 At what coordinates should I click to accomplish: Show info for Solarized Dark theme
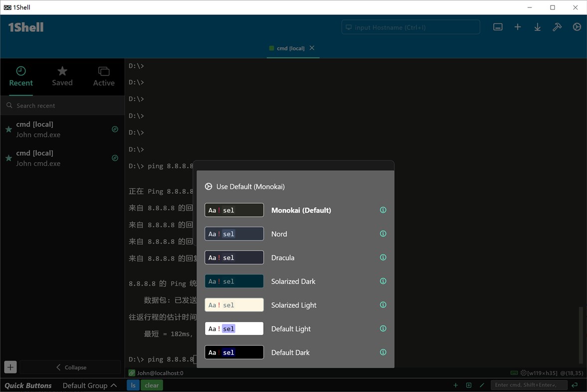point(383,281)
